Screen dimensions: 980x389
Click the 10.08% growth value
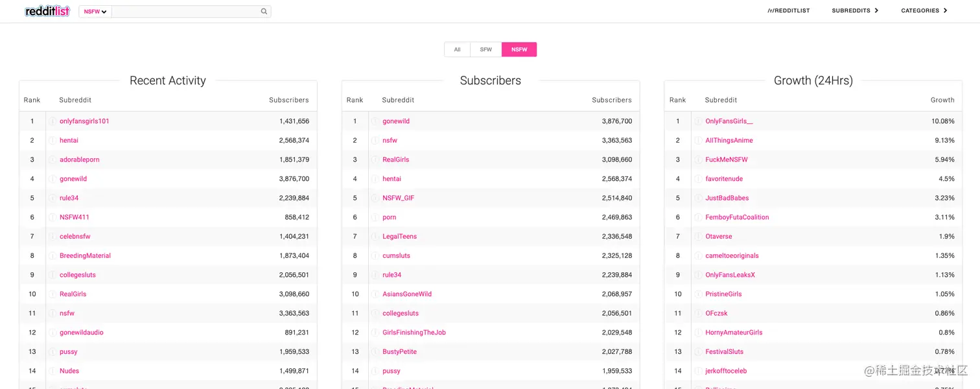(943, 121)
